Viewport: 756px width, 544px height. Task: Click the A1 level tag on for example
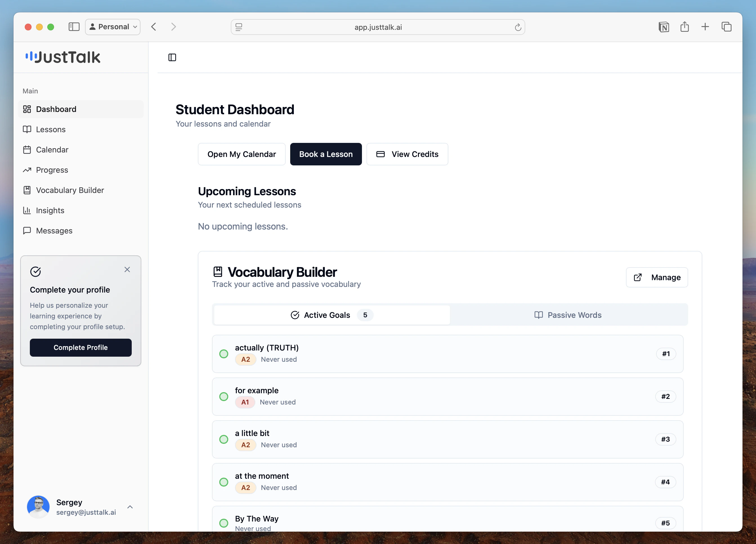245,402
